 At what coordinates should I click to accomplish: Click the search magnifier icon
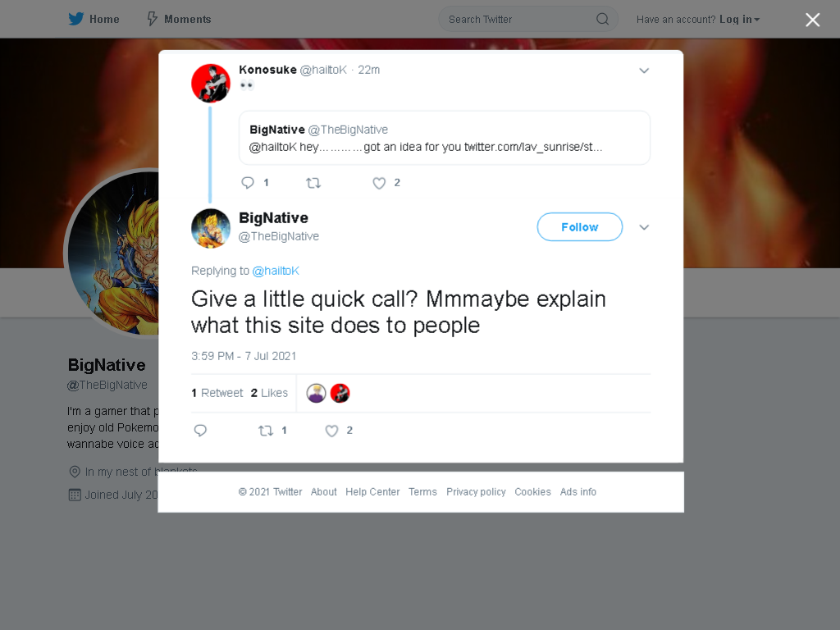602,20
